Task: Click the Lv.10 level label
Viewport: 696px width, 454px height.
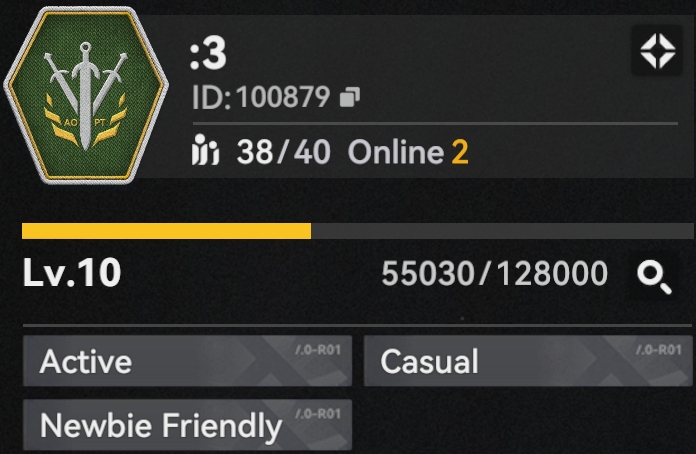Action: 72,272
